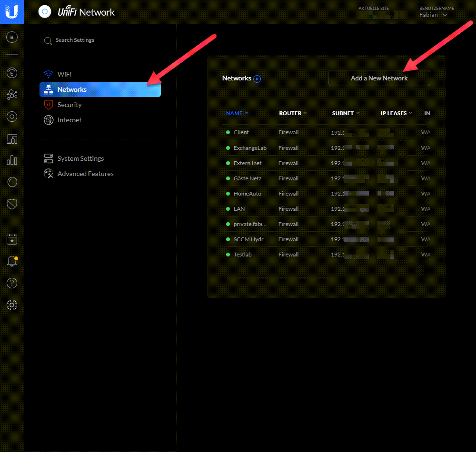
Task: Click Add a New Network button
Action: 379,78
